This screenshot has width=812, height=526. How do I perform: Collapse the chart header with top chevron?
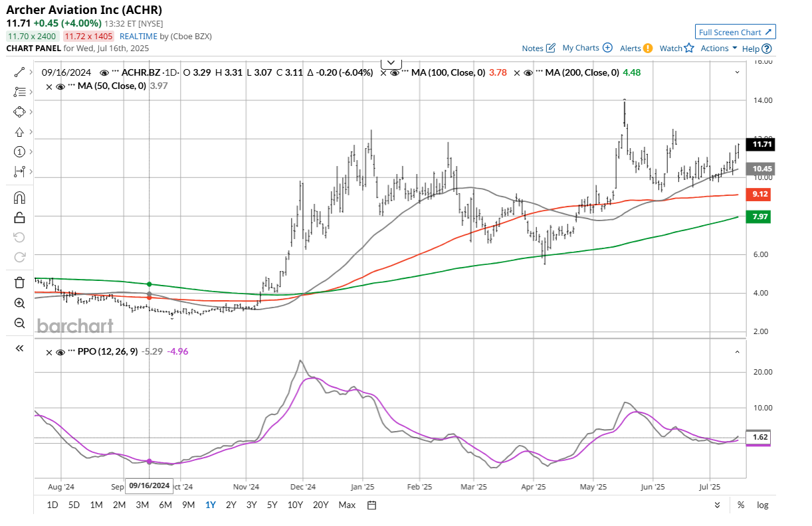point(391,62)
